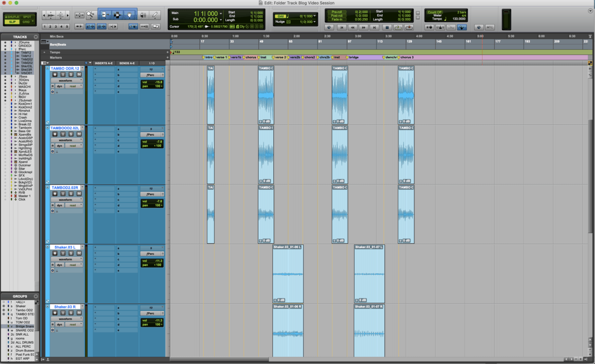Mute the TAMBO ODR.12 track
Viewport: 595px width, 364px height.
[79, 74]
